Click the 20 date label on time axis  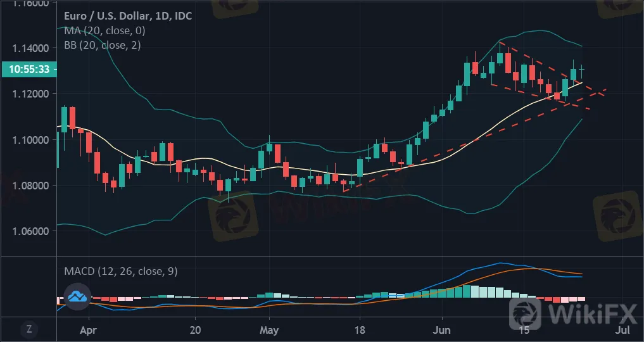tap(196, 330)
